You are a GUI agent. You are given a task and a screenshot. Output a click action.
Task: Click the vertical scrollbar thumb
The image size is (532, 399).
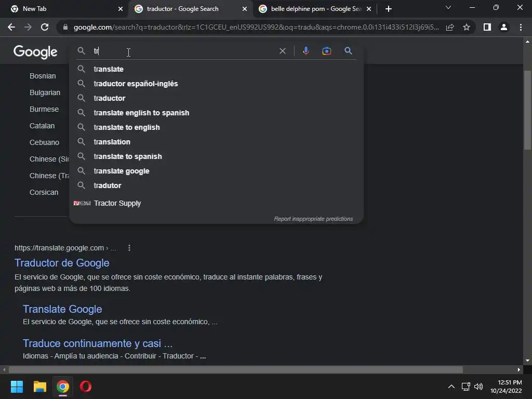click(527, 110)
